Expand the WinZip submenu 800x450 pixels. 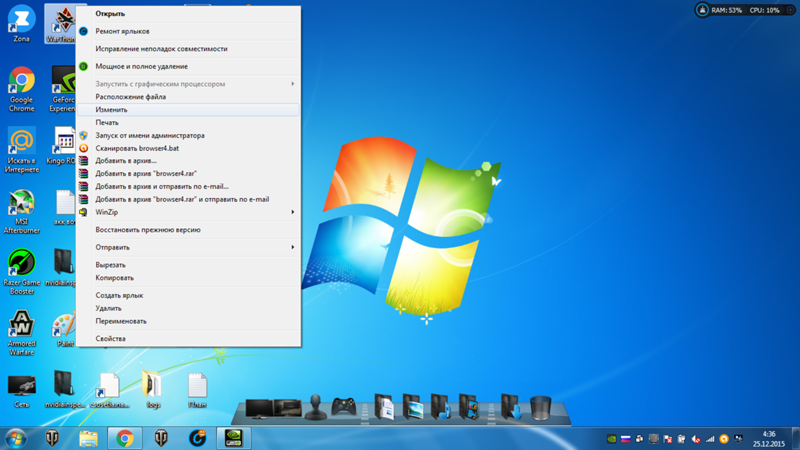(188, 212)
